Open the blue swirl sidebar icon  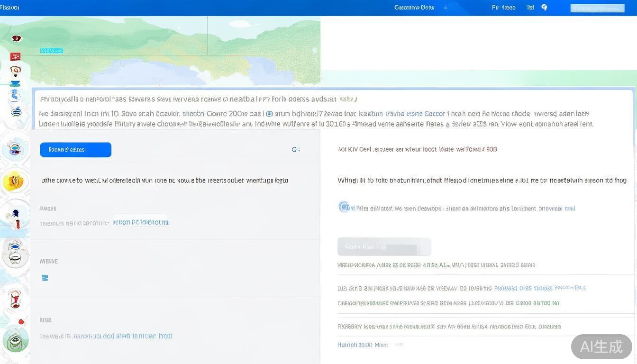[x=15, y=95]
